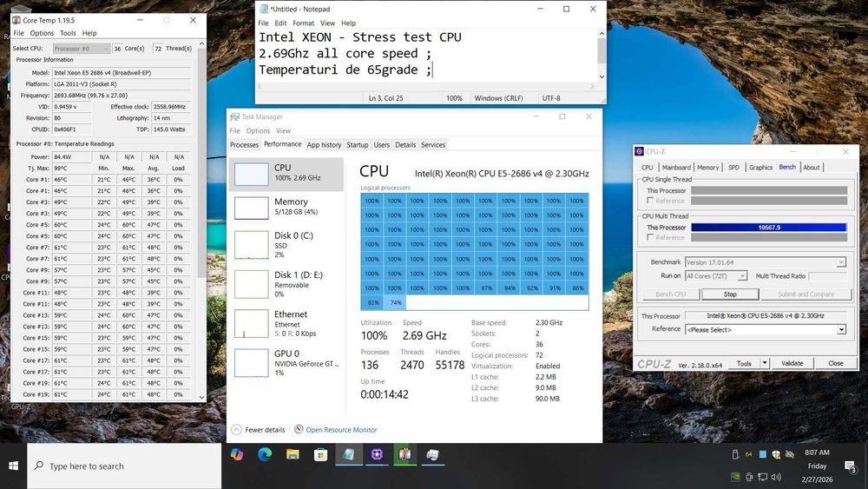Open the Run on All Cores dropdown

(716, 276)
